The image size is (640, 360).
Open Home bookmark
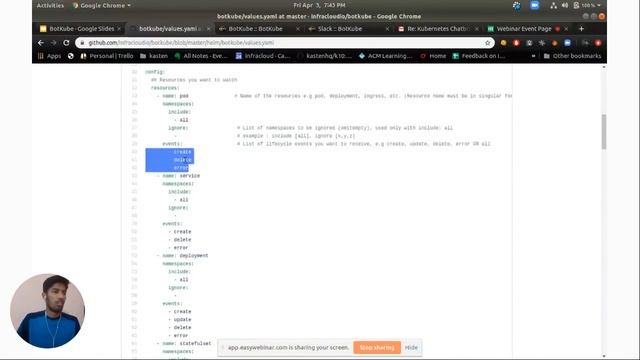[433, 56]
